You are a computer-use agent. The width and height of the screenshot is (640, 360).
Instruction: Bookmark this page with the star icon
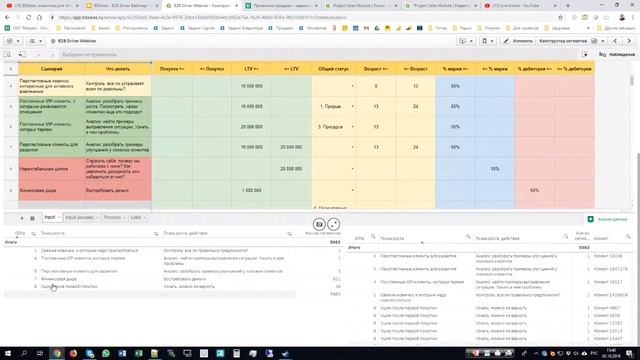[560, 18]
